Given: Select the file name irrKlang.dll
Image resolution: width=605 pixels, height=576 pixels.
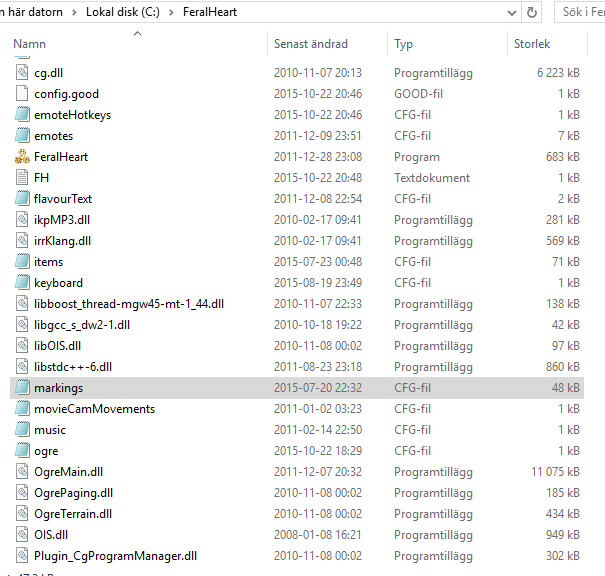Looking at the screenshot, I should (63, 241).
